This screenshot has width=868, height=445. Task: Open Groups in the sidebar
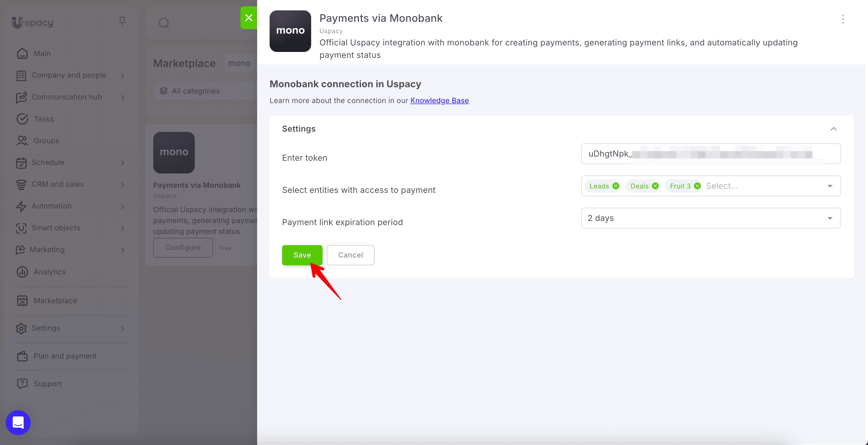[x=46, y=141]
